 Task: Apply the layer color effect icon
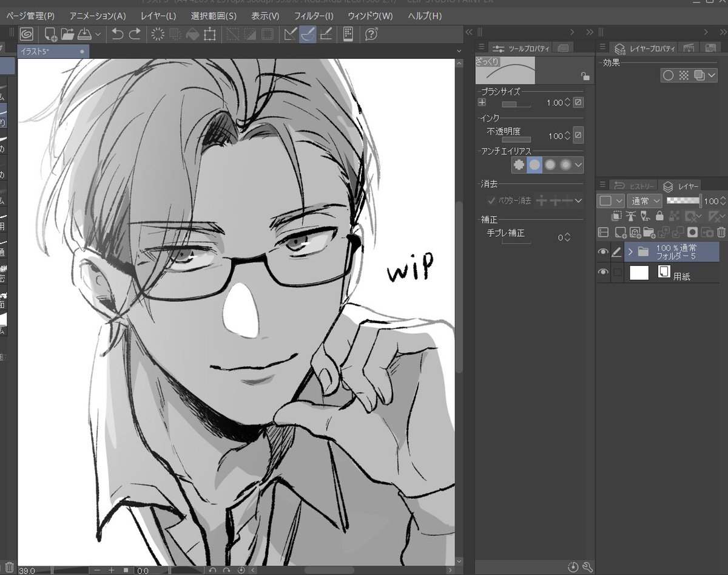699,75
